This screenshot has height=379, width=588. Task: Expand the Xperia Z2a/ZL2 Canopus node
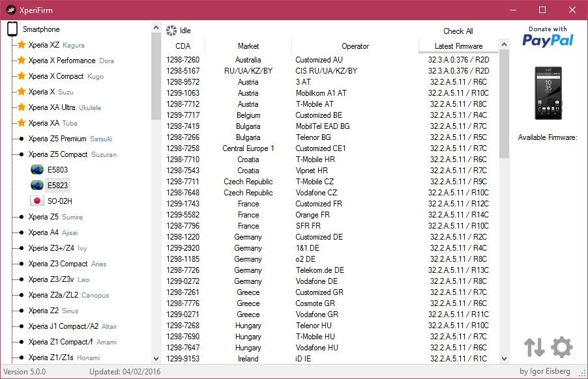pos(22,295)
